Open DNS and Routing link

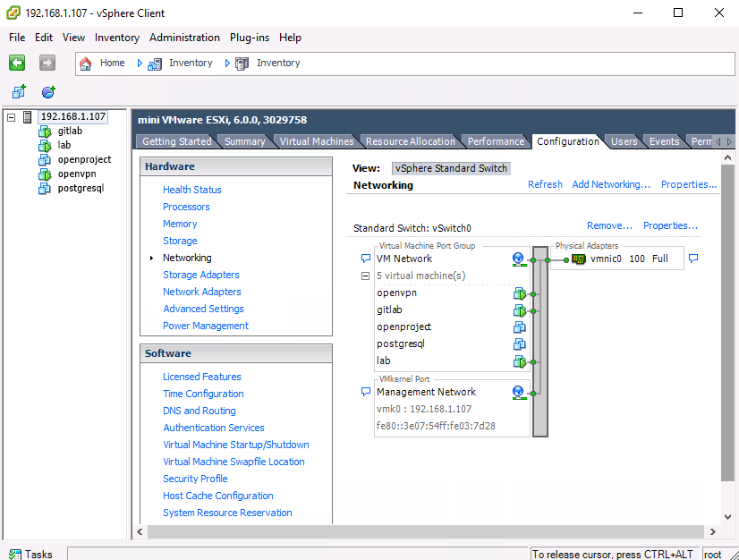pyautogui.click(x=199, y=411)
